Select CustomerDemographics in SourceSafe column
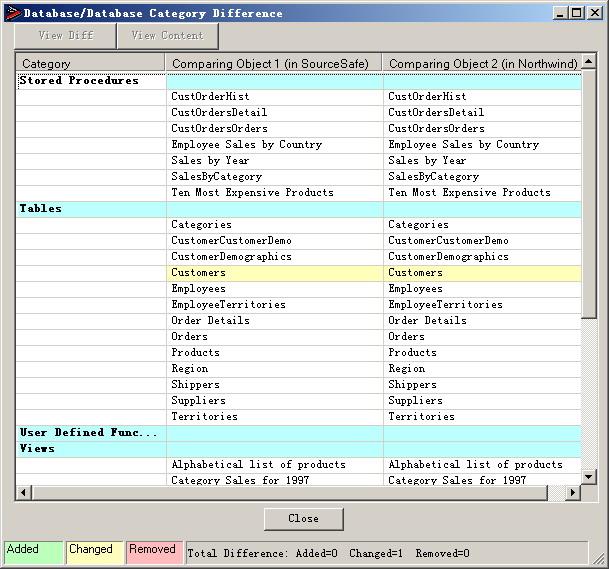Image resolution: width=609 pixels, height=569 pixels. click(275, 257)
